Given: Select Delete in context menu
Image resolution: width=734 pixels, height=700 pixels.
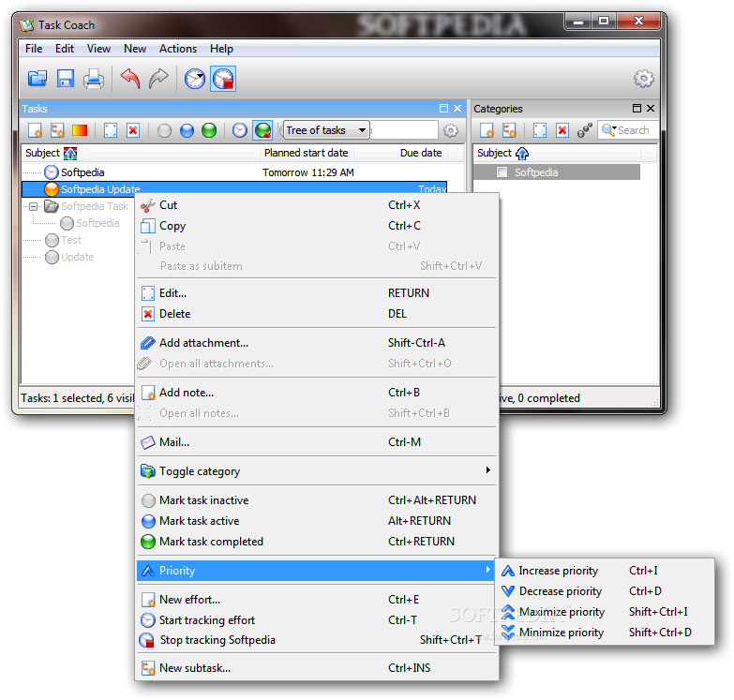Looking at the screenshot, I should point(317,314).
